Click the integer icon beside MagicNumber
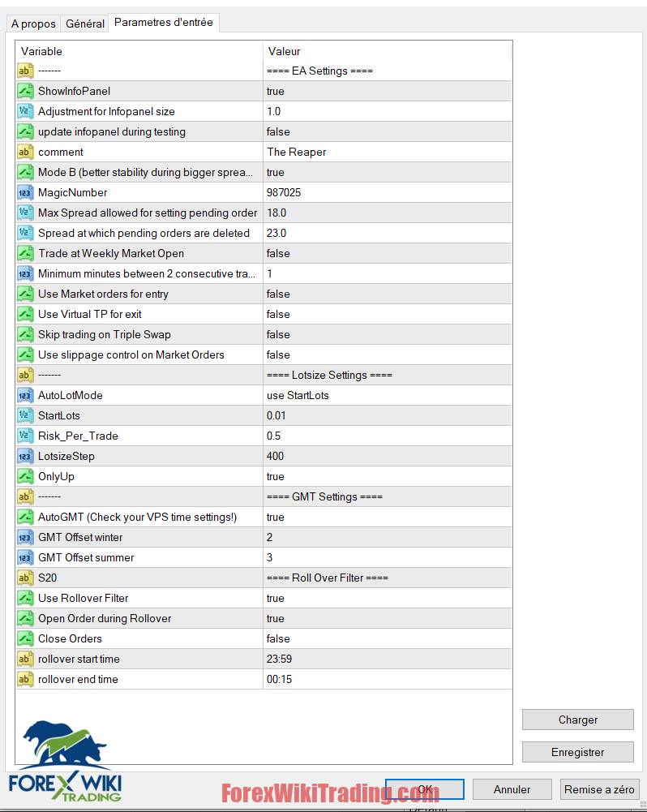 25,192
